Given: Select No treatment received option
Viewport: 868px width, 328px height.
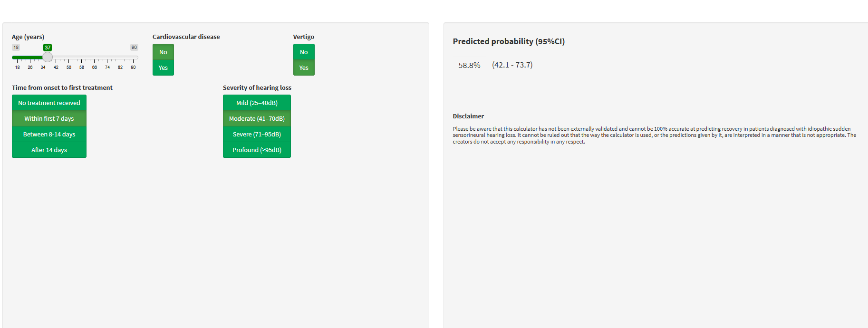Looking at the screenshot, I should tap(49, 103).
